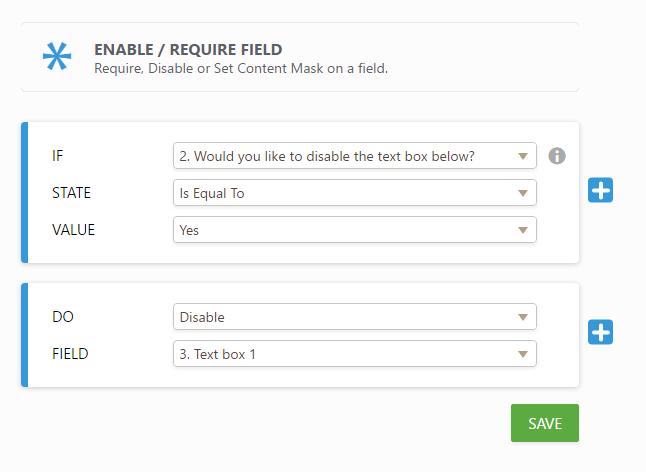Click the IF label

pos(58,156)
